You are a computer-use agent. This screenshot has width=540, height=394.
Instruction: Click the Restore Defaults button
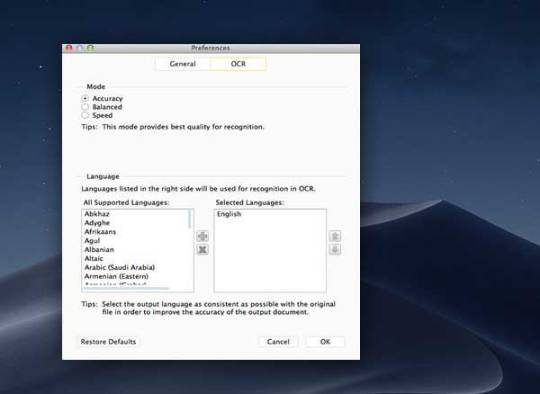(x=108, y=342)
